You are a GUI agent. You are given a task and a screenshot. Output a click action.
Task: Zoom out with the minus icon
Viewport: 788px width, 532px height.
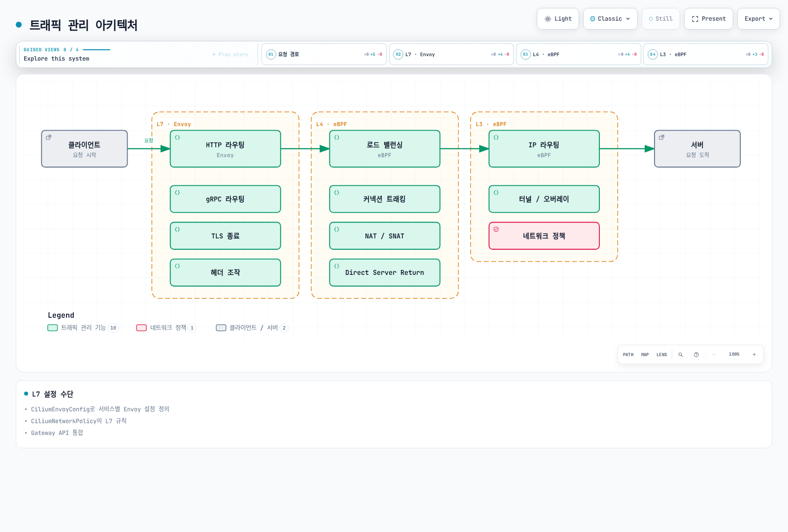coord(714,355)
